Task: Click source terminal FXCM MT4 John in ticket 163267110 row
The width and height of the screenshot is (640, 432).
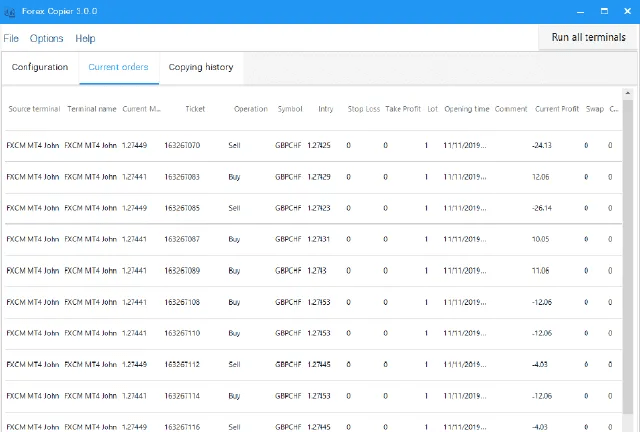Action: (33, 333)
